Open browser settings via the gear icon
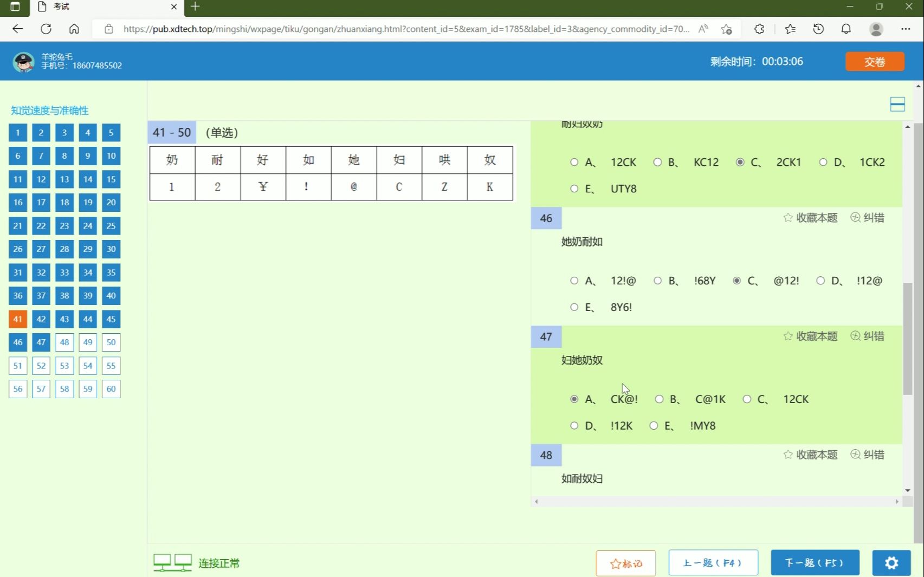The height and width of the screenshot is (577, 924). tap(891, 562)
